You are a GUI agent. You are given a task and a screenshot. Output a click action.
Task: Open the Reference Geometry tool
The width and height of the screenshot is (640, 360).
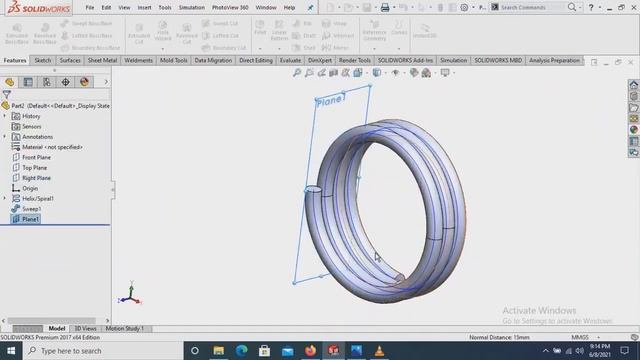point(374,30)
